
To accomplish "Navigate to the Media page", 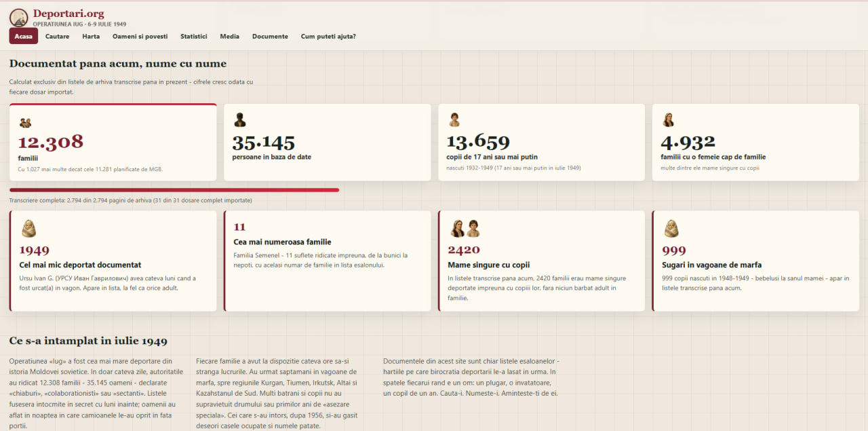I will click(229, 36).
